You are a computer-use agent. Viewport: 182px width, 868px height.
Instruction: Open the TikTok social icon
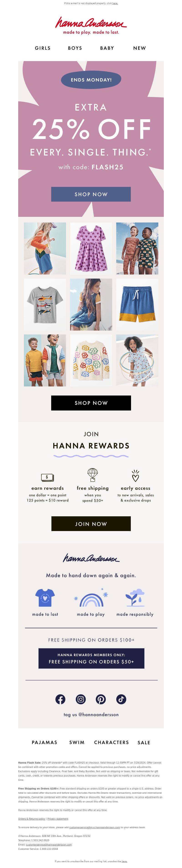(x=121, y=699)
